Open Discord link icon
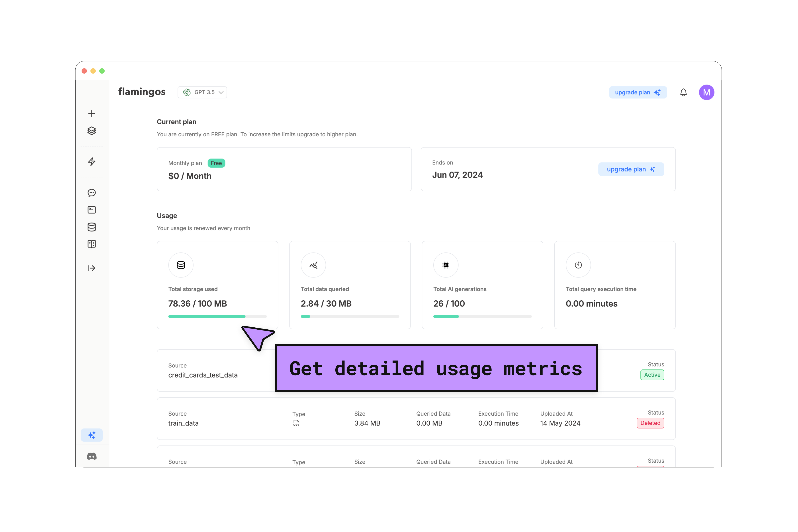 pyautogui.click(x=92, y=456)
